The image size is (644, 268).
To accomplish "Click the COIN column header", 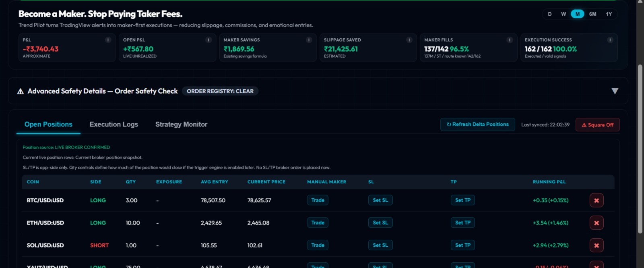I will click(x=33, y=182).
